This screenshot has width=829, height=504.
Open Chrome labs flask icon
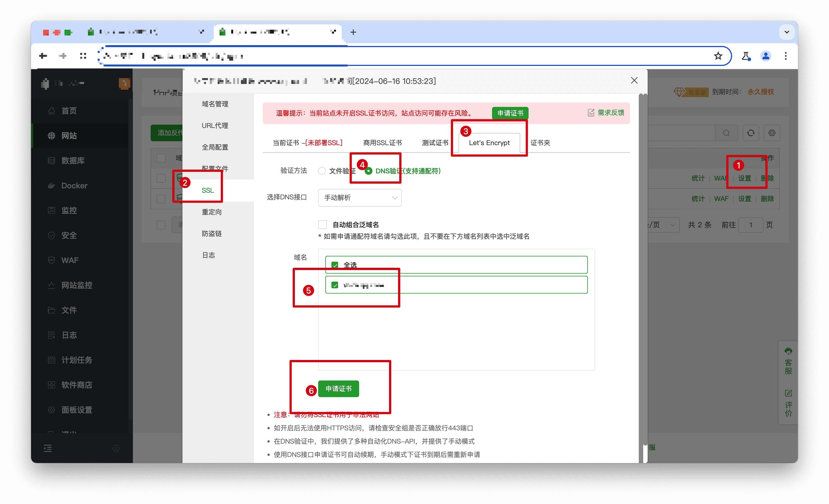(746, 56)
